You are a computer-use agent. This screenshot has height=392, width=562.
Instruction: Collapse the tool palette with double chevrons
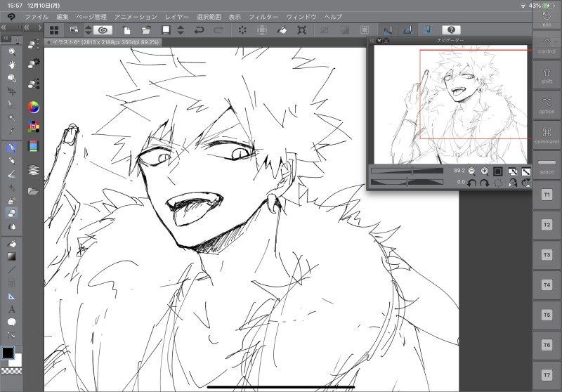click(4, 27)
